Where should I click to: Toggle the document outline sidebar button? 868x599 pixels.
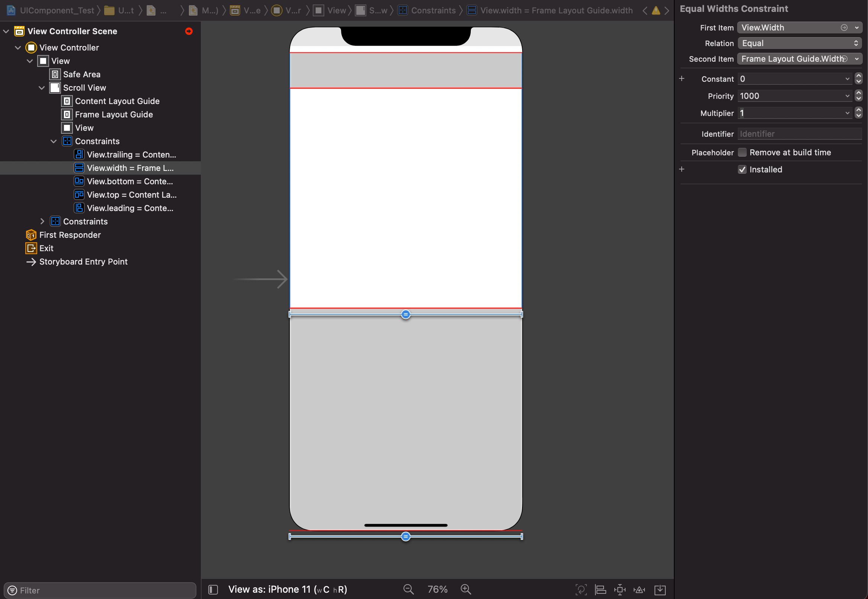pyautogui.click(x=213, y=589)
